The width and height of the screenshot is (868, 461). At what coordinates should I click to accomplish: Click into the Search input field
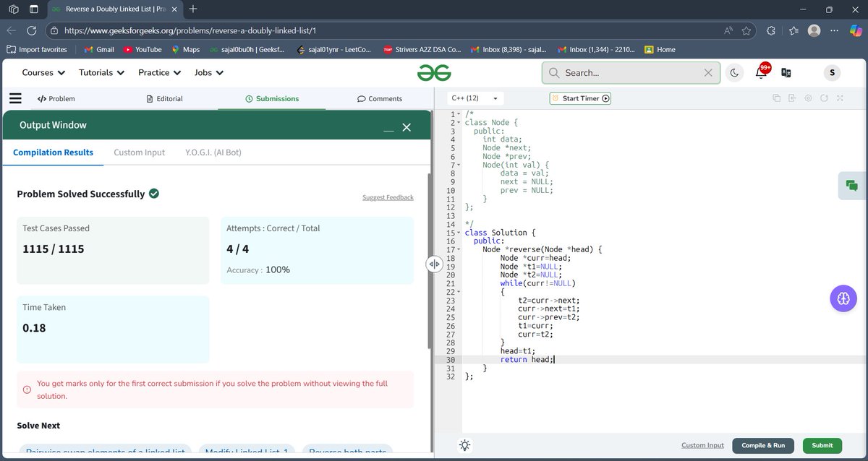pyautogui.click(x=631, y=72)
